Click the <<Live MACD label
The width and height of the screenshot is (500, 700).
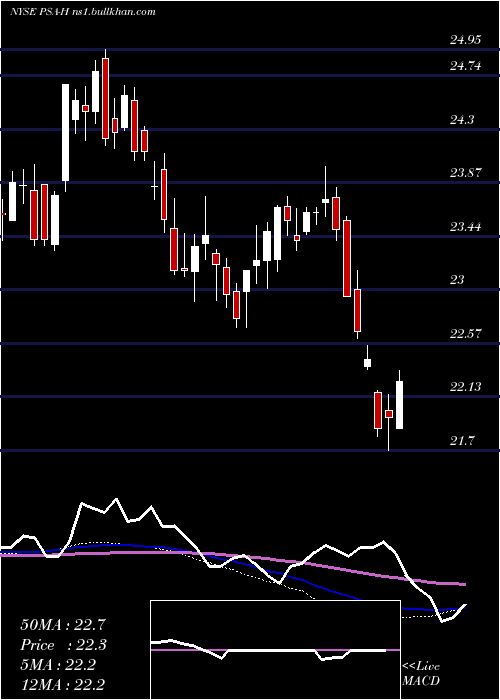click(x=421, y=674)
